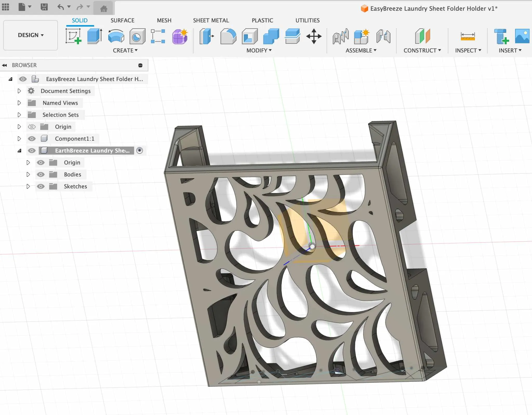Select the Revolve tool icon
Image resolution: width=532 pixels, height=415 pixels.
pos(116,36)
